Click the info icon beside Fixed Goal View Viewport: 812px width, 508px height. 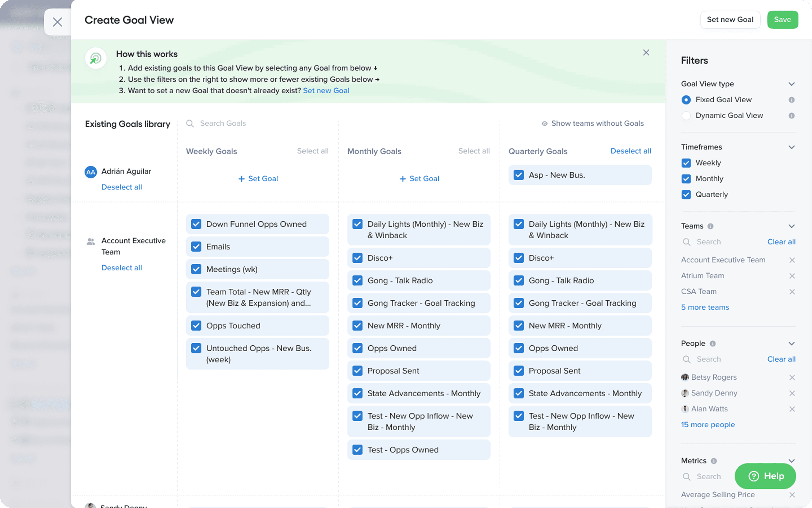(791, 100)
